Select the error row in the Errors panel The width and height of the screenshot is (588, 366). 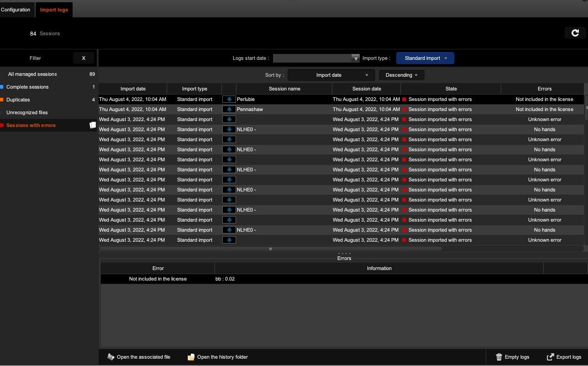[344, 279]
